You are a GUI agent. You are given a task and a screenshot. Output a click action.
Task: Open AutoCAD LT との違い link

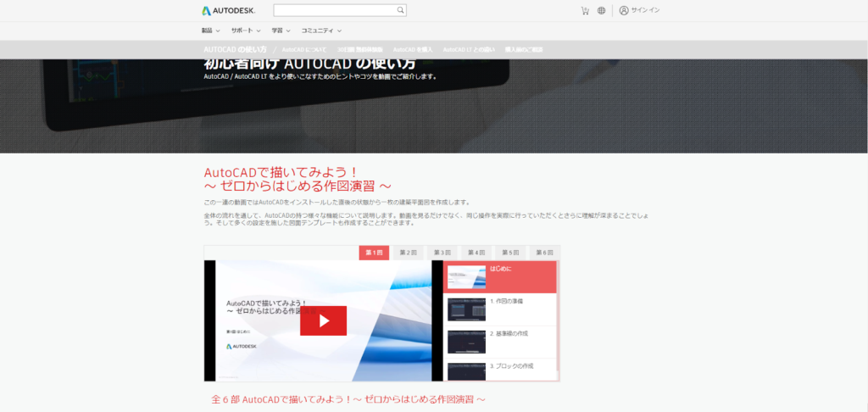point(469,50)
